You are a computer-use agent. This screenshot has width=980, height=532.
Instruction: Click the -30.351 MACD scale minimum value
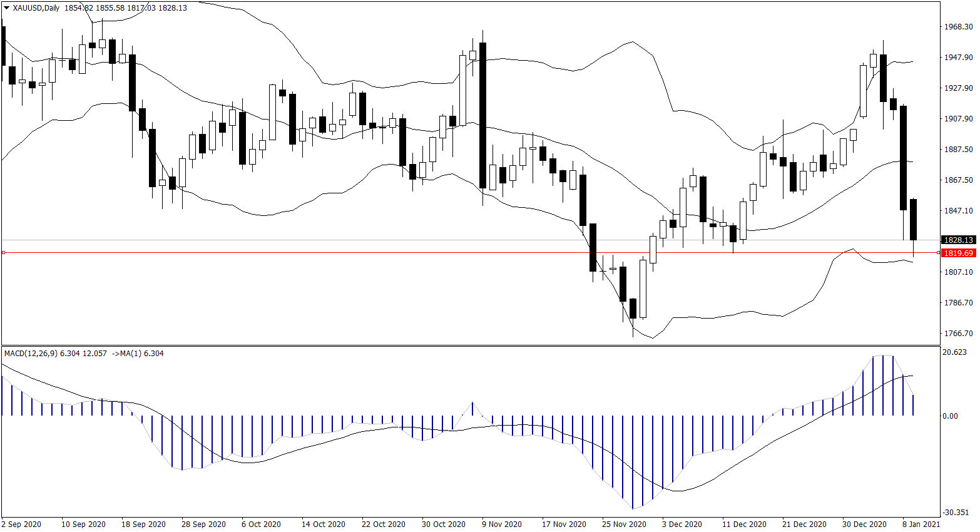click(956, 513)
